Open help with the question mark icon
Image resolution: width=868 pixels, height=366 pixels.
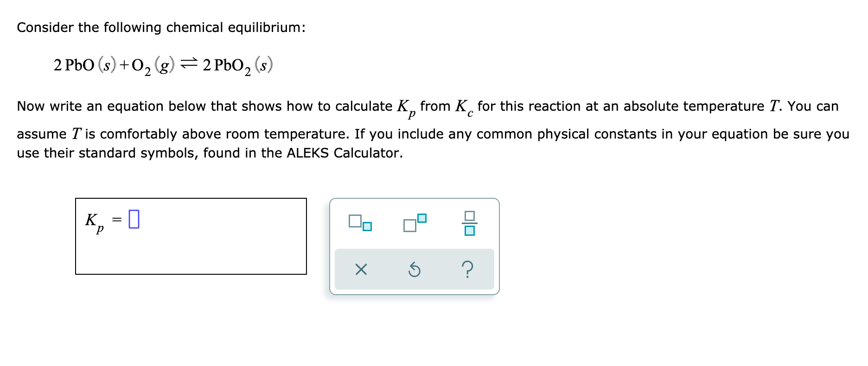click(x=467, y=270)
